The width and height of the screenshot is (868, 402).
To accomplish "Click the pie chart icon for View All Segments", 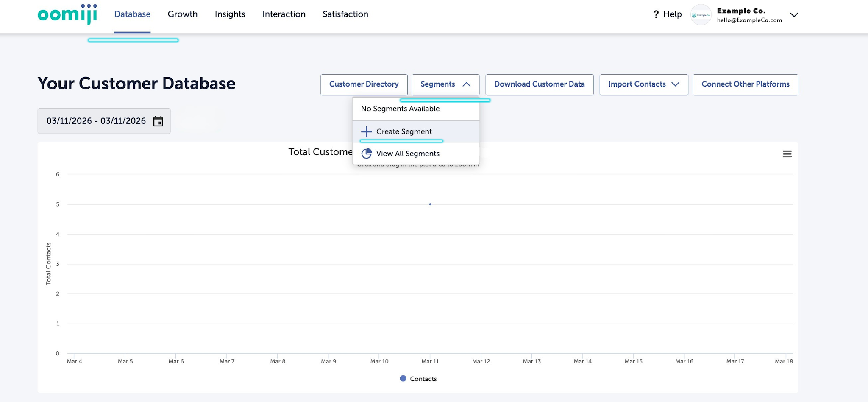I will pyautogui.click(x=367, y=154).
